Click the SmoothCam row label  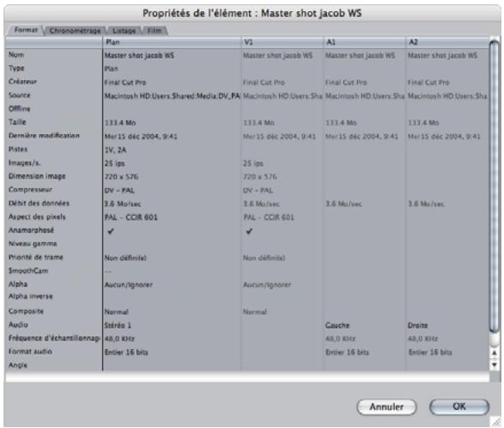pyautogui.click(x=28, y=271)
